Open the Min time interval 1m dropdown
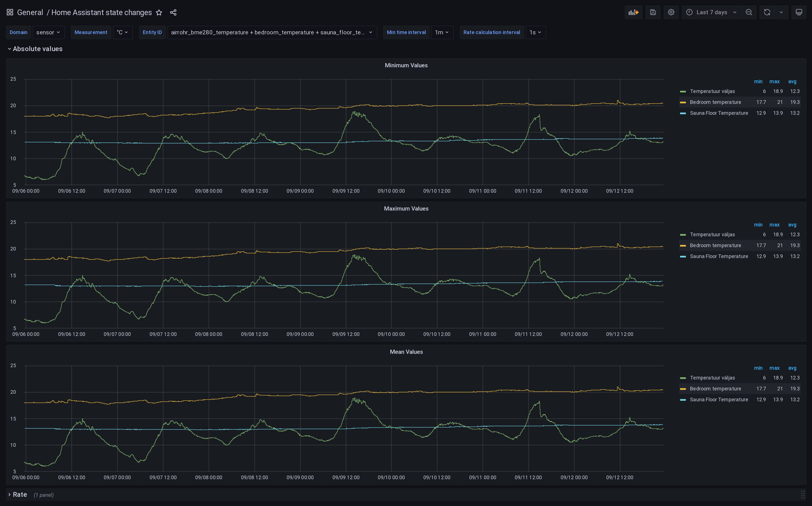 442,32
